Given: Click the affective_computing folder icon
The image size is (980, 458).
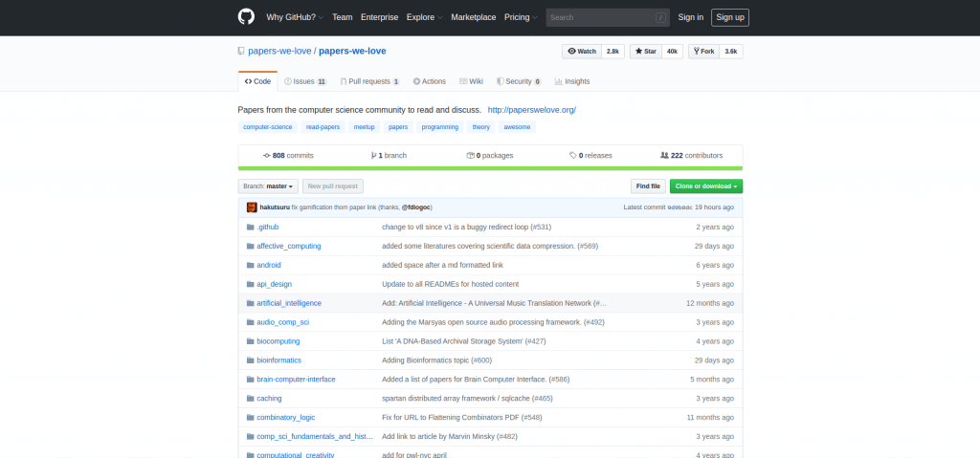Looking at the screenshot, I should tap(250, 246).
